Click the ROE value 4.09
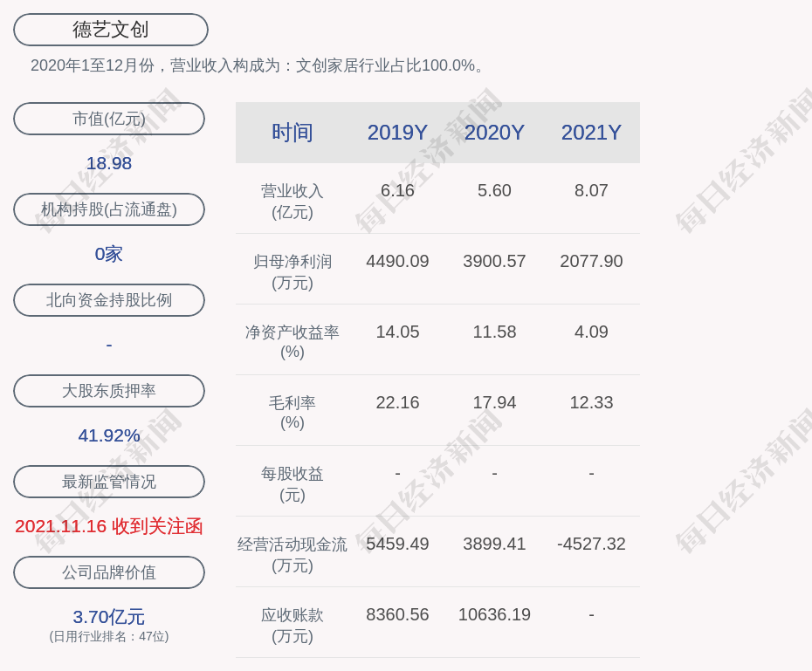 point(591,332)
